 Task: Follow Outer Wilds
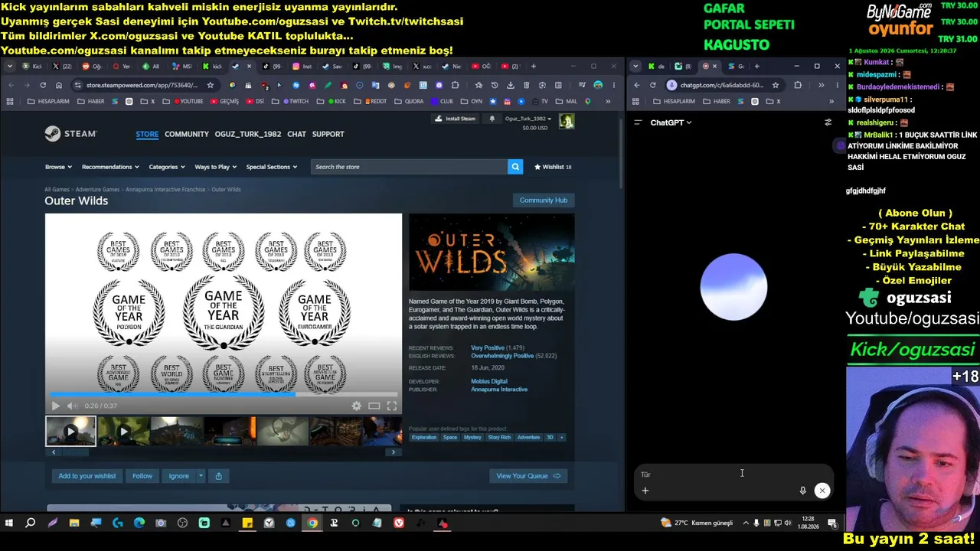[142, 476]
